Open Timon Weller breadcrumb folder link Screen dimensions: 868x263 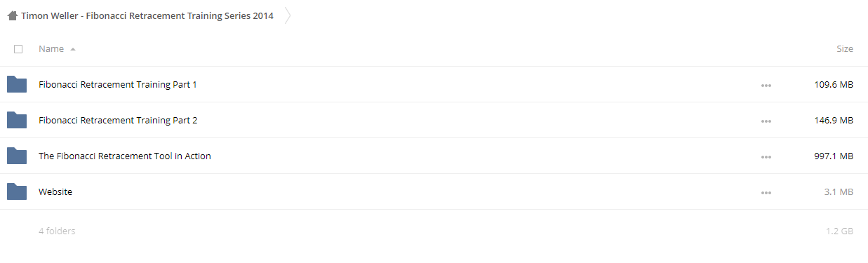[x=147, y=15]
